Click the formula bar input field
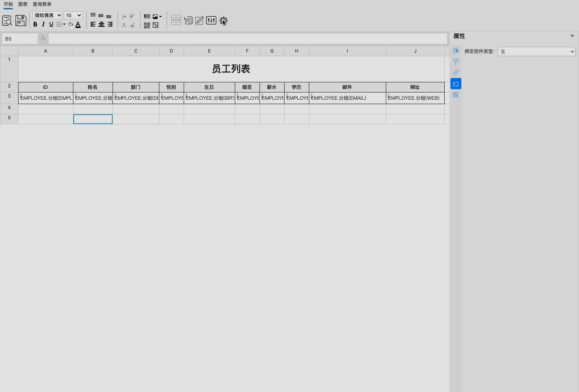 tap(248, 38)
